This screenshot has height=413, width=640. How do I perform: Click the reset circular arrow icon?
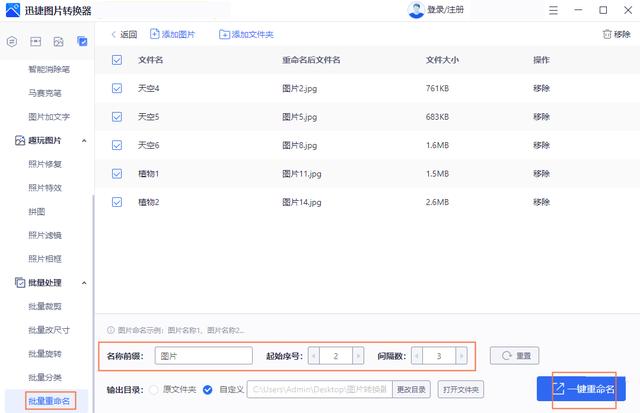[x=507, y=356]
